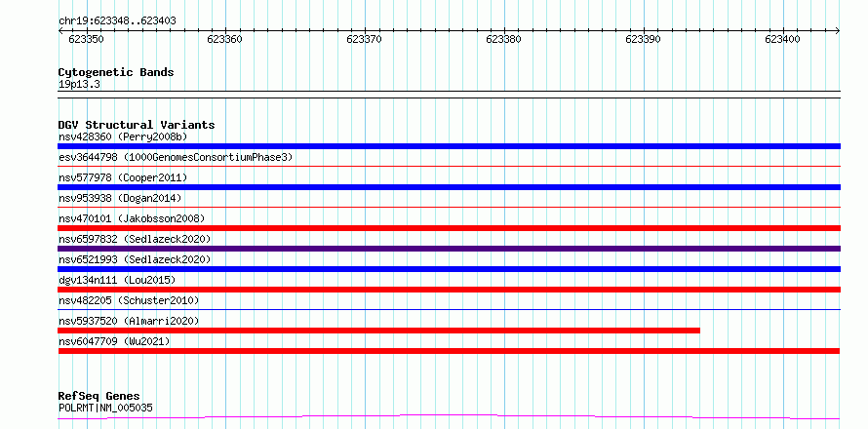Click the nsv6047709 (Wu2021) variant label

[x=114, y=341]
